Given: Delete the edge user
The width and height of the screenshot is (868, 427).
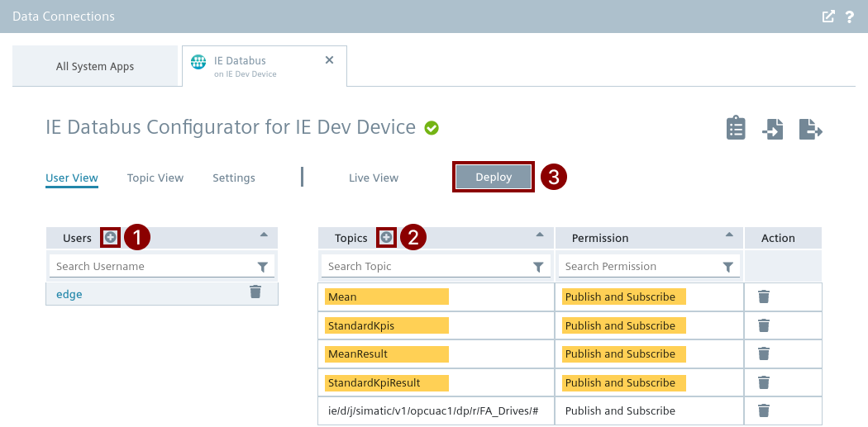Looking at the screenshot, I should (255, 292).
